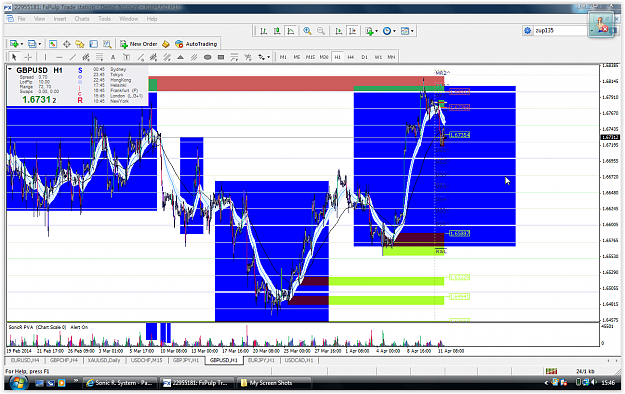Set timeframe to MN monthly

tap(391, 57)
